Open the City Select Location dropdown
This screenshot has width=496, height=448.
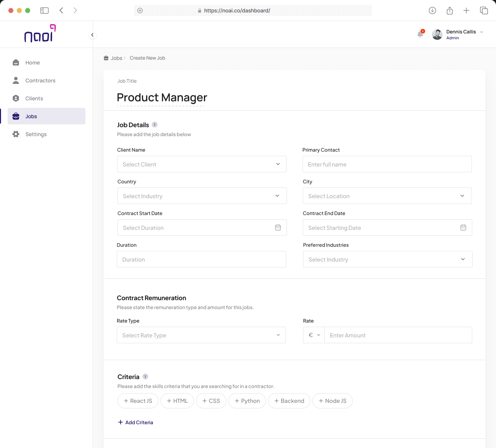[387, 196]
